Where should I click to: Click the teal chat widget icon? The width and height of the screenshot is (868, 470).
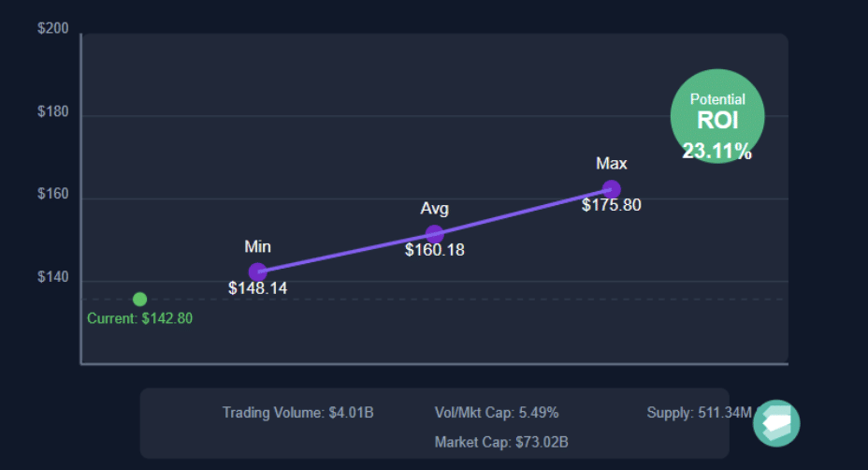[776, 422]
